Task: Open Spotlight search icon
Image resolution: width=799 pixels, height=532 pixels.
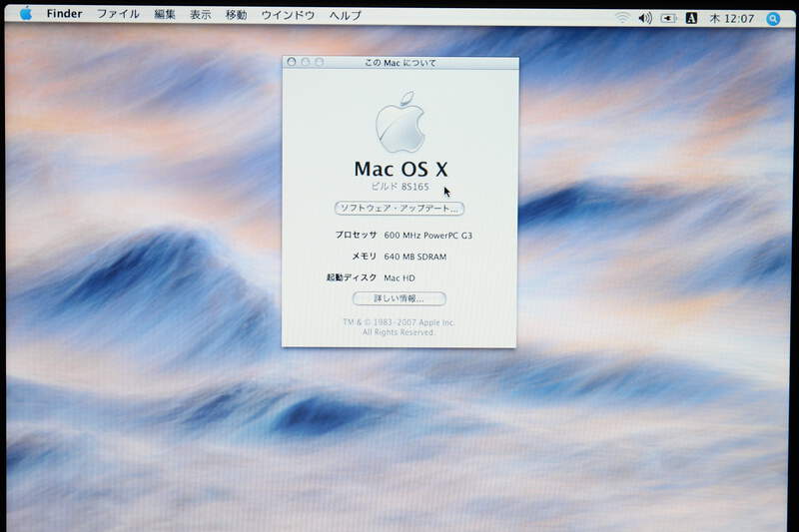Action: click(x=773, y=19)
